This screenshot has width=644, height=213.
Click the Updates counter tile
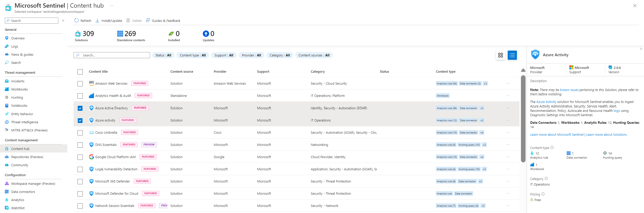pos(208,36)
